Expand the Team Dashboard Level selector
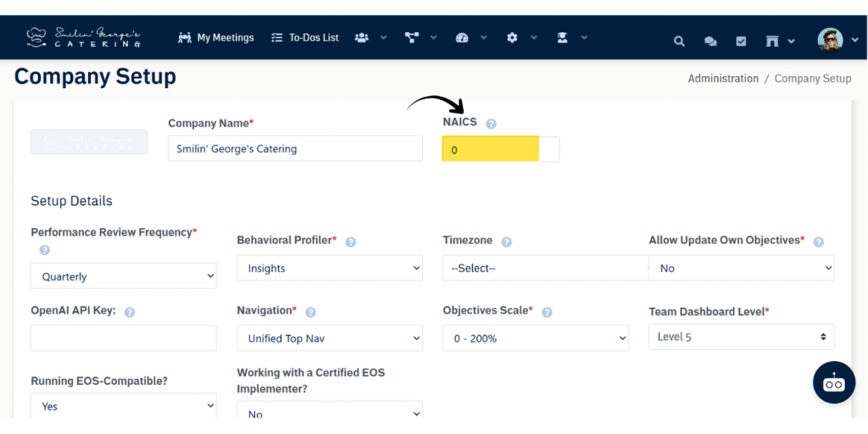 click(742, 337)
